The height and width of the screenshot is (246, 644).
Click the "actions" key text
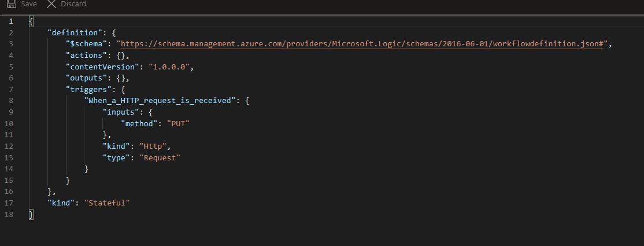point(86,55)
